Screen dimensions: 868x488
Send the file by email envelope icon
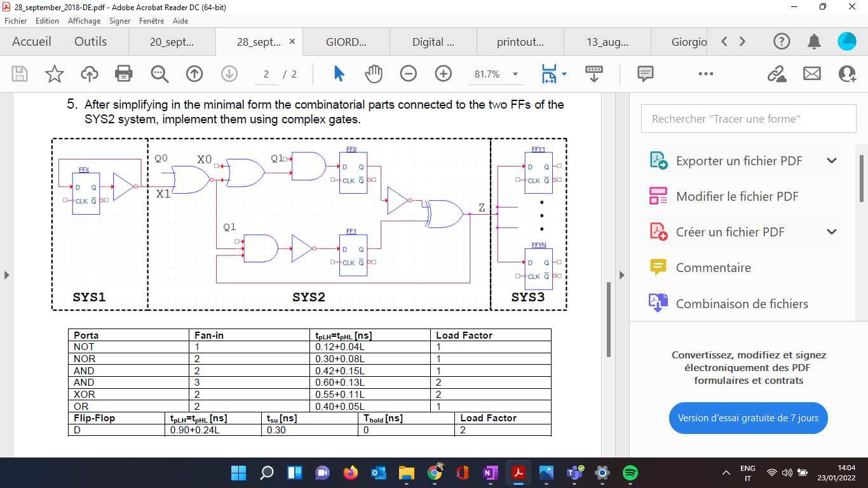tap(812, 74)
